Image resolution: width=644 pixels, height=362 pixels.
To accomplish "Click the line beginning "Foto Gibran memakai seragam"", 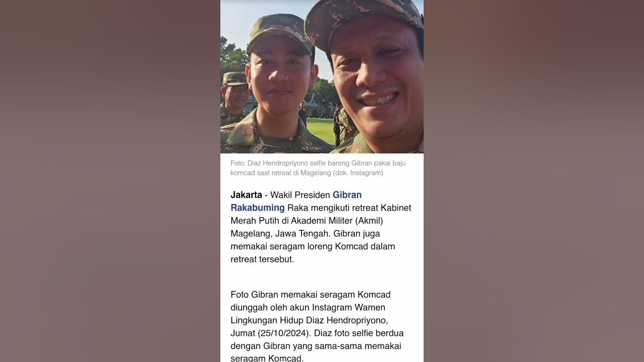I will pos(310,295).
